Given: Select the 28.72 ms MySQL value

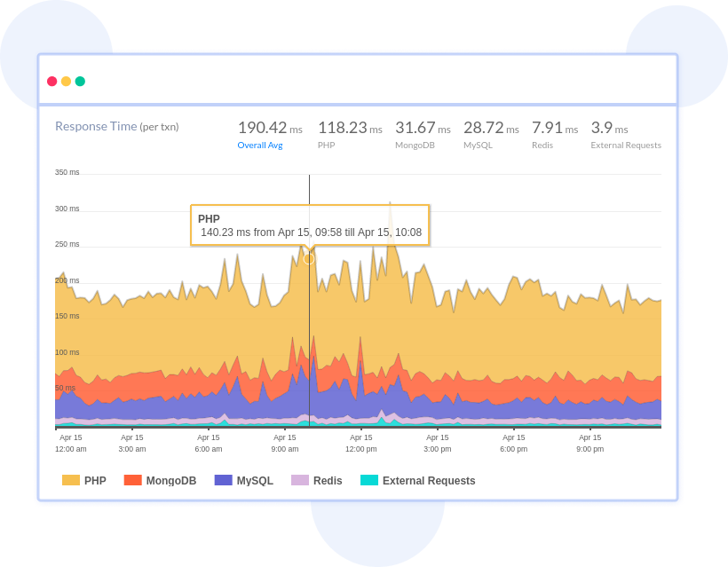Looking at the screenshot, I should [x=491, y=128].
